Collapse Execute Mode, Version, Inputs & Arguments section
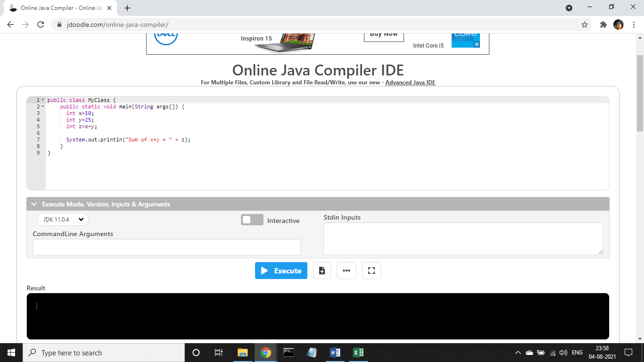Viewport: 644px width, 362px height. 33,204
